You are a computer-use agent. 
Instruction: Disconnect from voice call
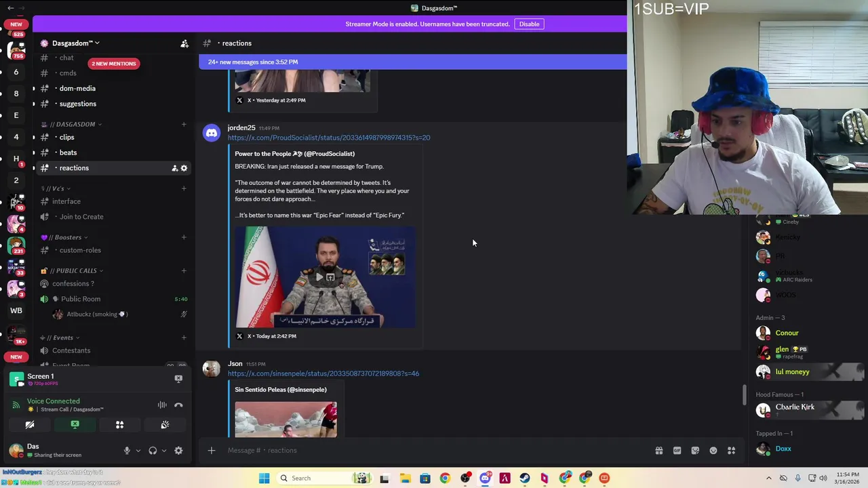point(178,405)
